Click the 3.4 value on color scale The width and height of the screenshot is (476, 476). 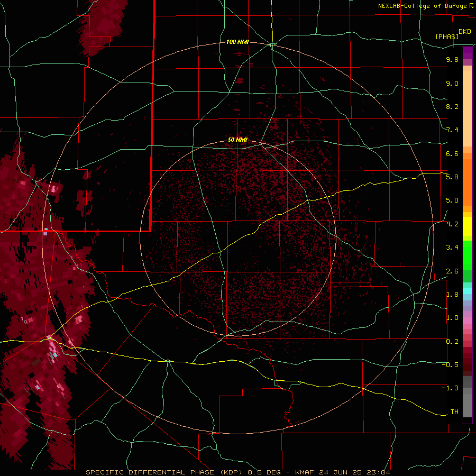coord(452,248)
